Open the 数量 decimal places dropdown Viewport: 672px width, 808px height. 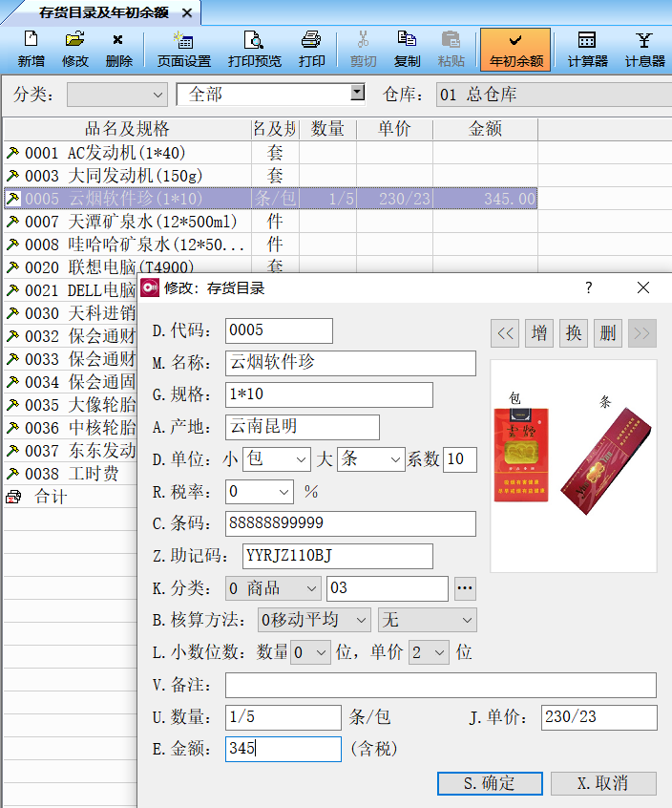click(310, 653)
